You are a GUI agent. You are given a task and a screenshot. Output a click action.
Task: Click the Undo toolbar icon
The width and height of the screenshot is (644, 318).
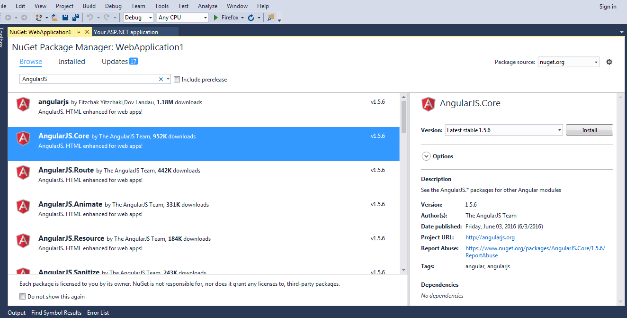(90, 18)
